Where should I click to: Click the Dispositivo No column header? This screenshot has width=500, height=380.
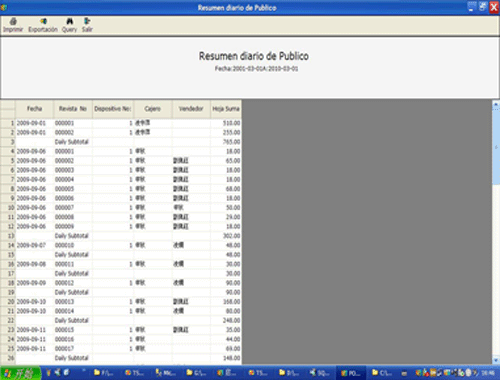(113, 109)
